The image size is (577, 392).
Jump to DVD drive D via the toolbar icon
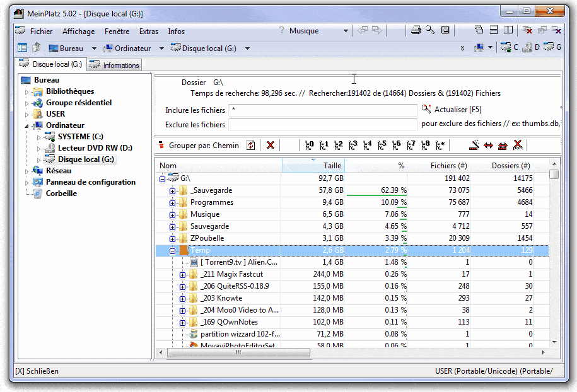530,47
